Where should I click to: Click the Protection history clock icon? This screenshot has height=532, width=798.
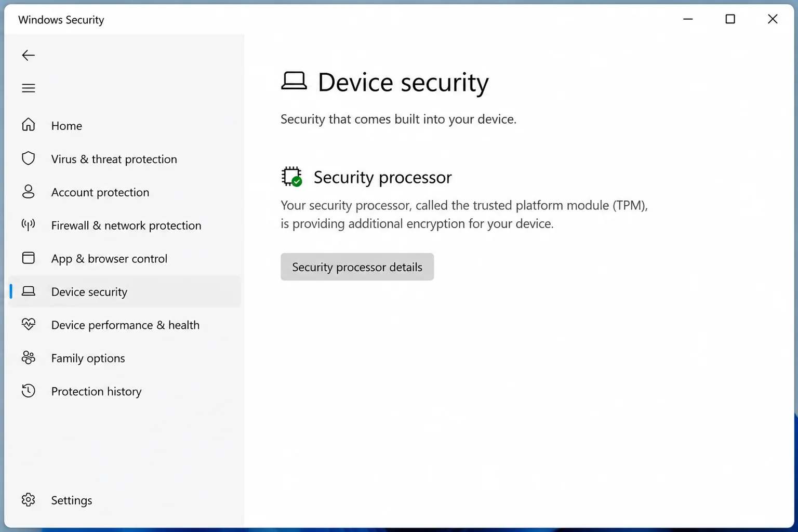click(x=29, y=391)
